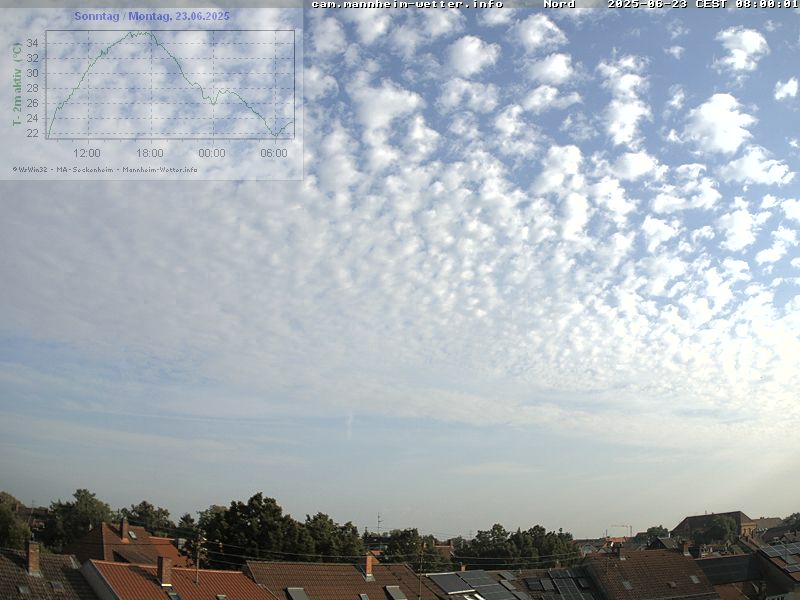Viewport: 800px width, 600px height.
Task: Click the short contrail streak in sky
Action: [349, 426]
